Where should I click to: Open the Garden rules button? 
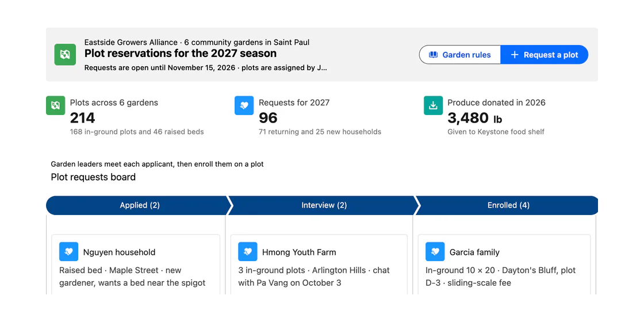[460, 55]
